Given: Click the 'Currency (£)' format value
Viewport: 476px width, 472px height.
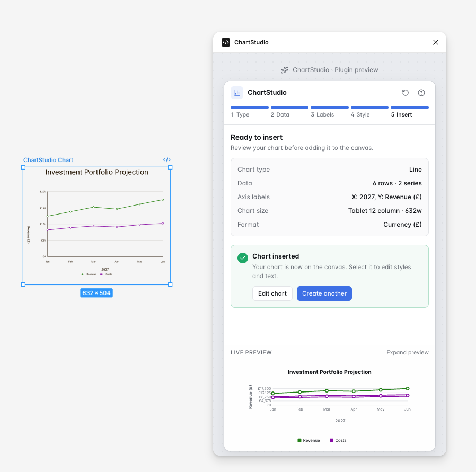Looking at the screenshot, I should (x=402, y=225).
